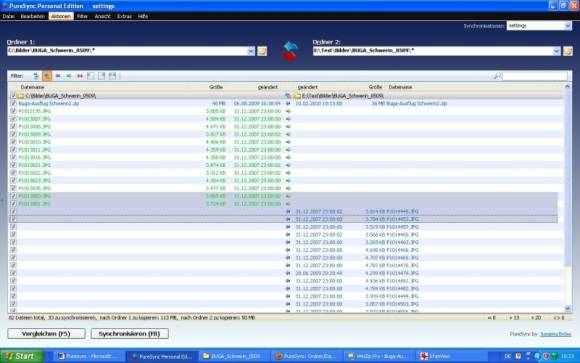
Task: Click the file list vertical scrollbar
Action: coord(568,197)
